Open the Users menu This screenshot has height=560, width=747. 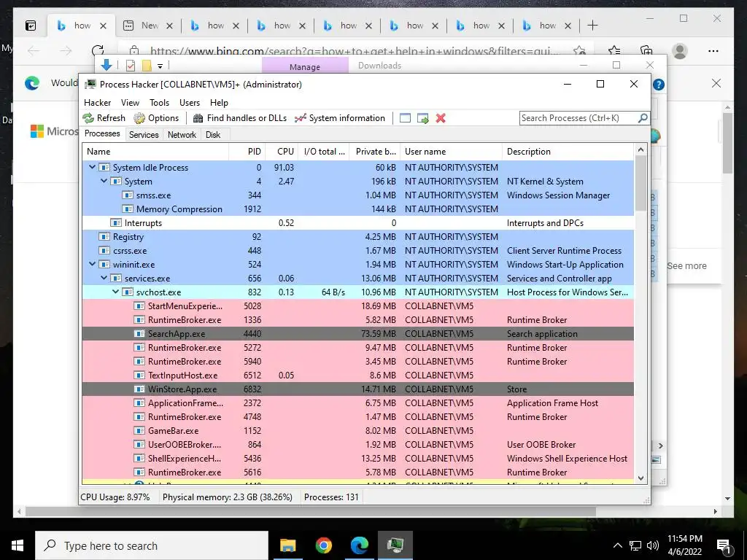point(190,103)
